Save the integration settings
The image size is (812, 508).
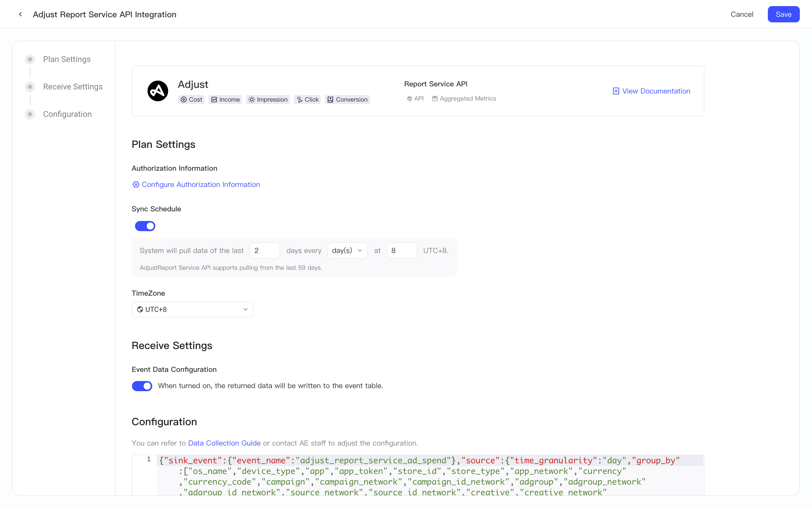784,14
